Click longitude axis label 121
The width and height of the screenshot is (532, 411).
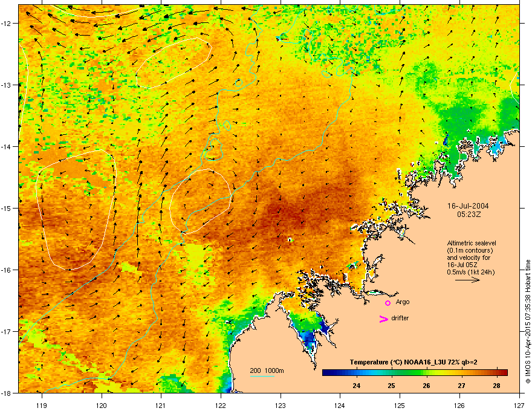(161, 405)
